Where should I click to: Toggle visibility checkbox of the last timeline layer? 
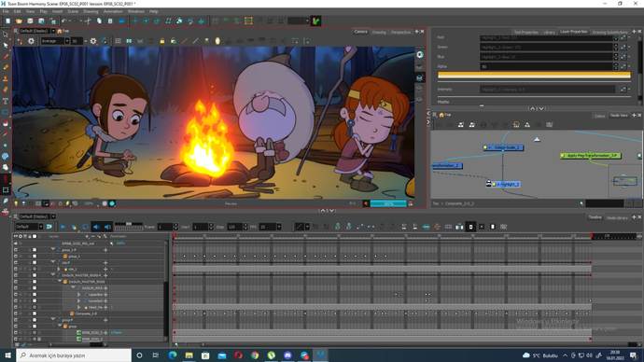tap(16, 339)
